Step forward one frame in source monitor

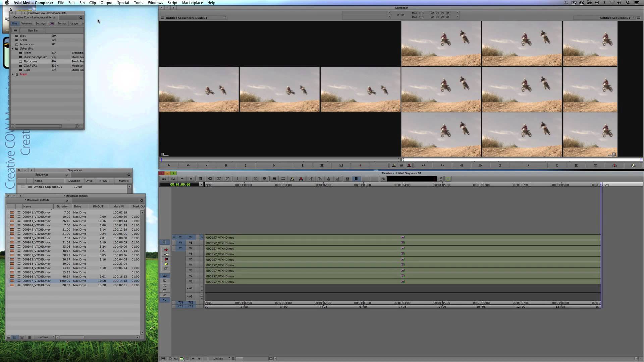point(226,166)
